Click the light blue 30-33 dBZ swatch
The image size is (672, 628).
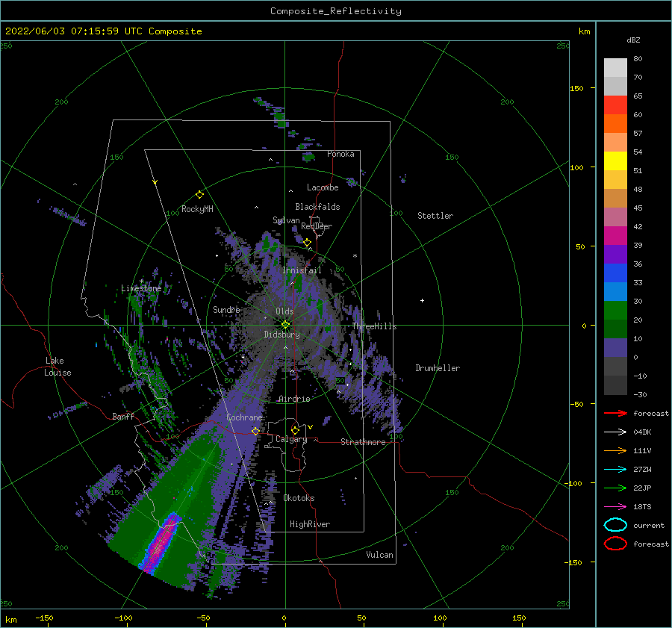615,291
